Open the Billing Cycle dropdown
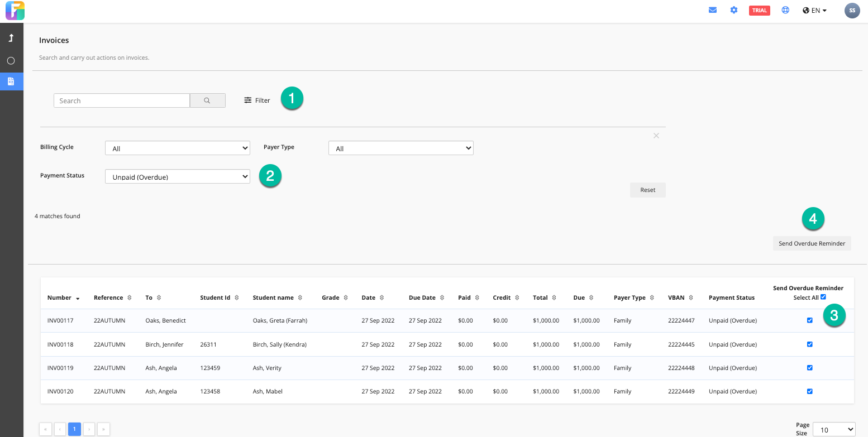The height and width of the screenshot is (437, 868). tap(178, 148)
